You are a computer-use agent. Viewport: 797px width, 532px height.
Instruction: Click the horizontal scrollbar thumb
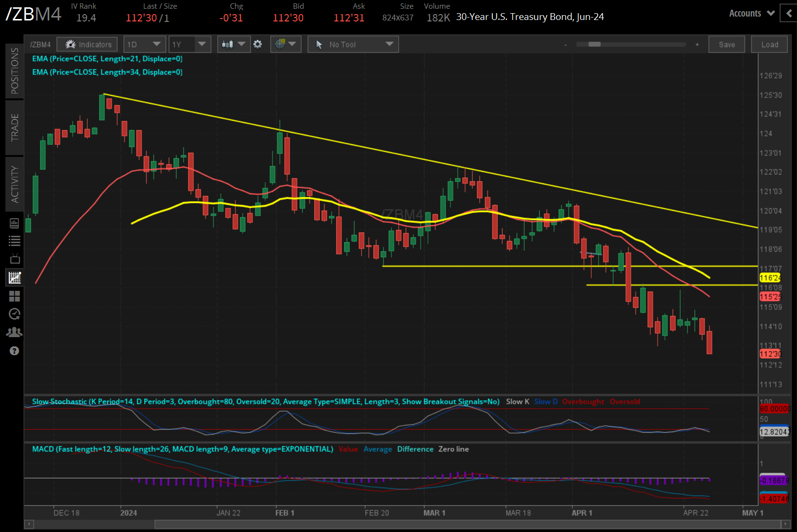point(467,524)
